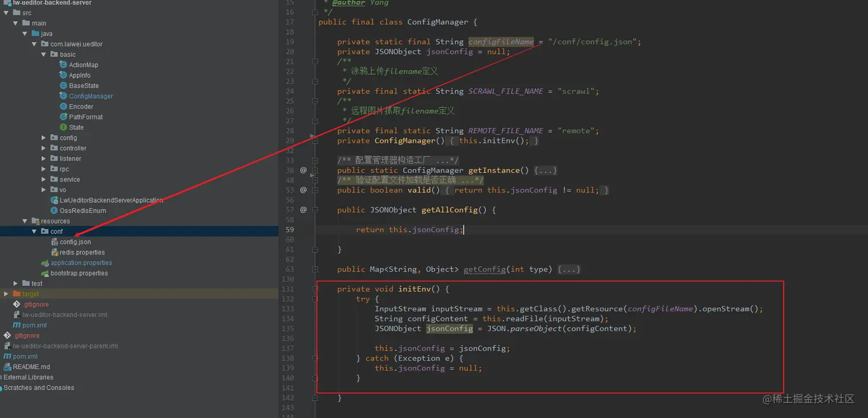Expand the vo package
The width and height of the screenshot is (868, 418).
click(x=44, y=189)
